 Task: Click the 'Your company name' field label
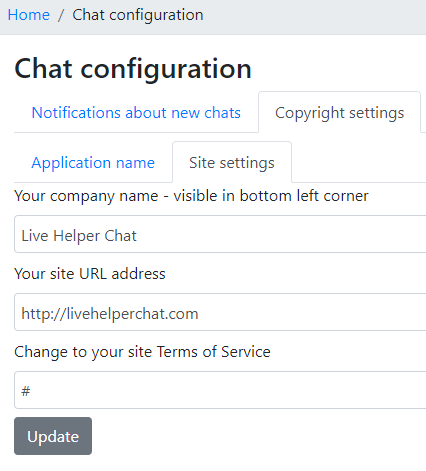pyautogui.click(x=191, y=196)
